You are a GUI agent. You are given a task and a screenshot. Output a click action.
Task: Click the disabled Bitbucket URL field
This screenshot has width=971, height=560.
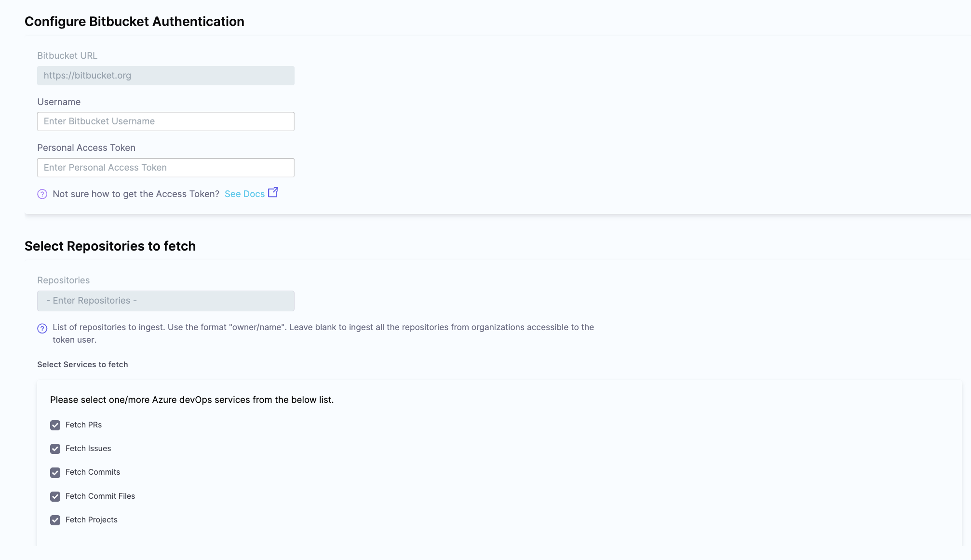(x=165, y=76)
